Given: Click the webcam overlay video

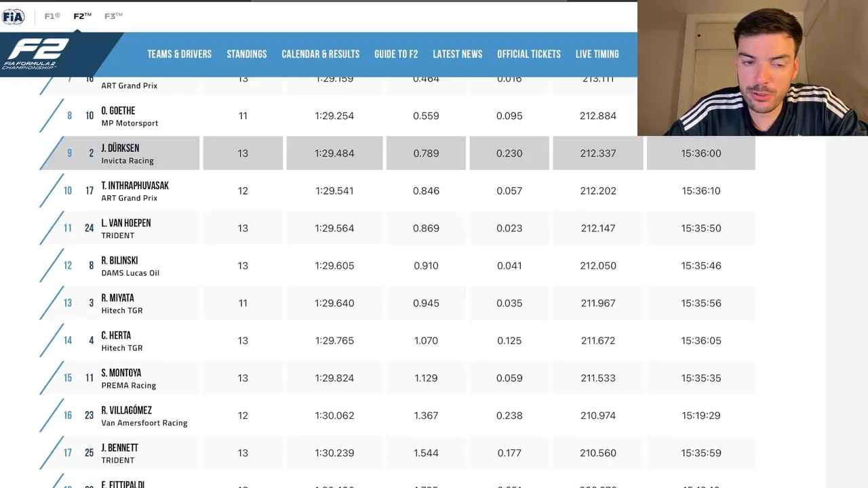Looking at the screenshot, I should point(753,68).
